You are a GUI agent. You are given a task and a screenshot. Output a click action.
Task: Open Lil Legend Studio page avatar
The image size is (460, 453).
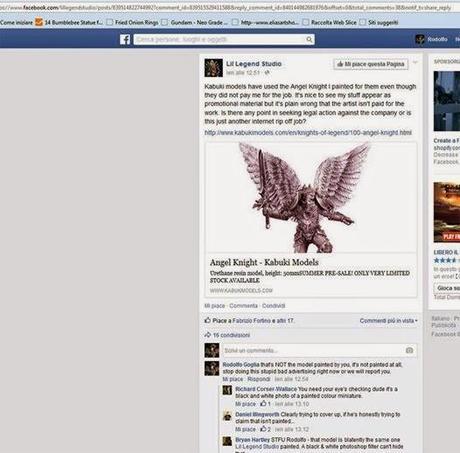[213, 68]
